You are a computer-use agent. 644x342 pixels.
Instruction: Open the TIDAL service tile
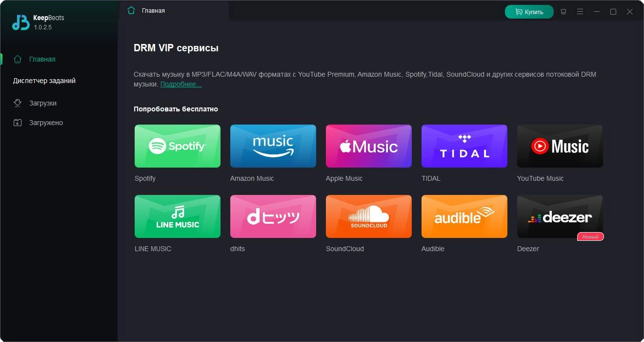click(464, 146)
